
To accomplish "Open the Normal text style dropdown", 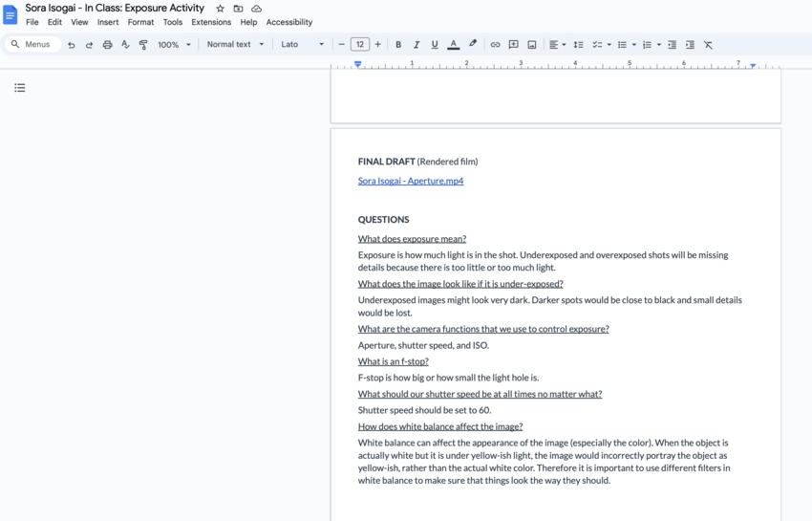I will click(235, 45).
